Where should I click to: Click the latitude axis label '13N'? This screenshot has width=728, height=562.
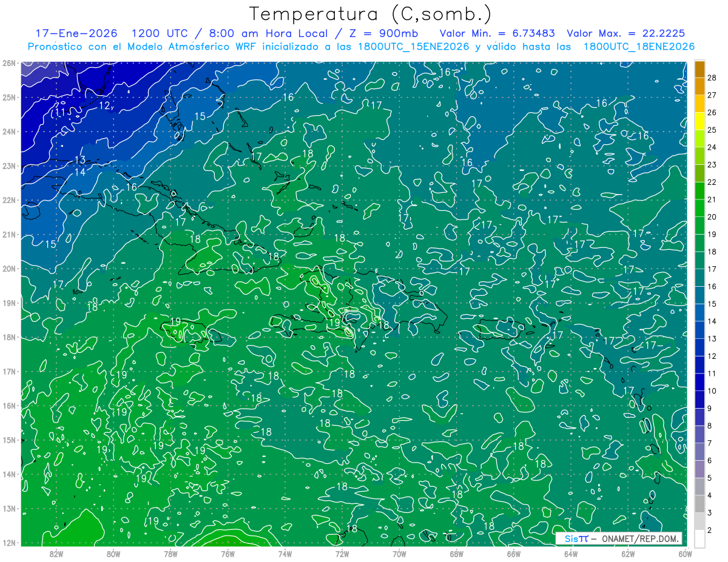[x=9, y=508]
